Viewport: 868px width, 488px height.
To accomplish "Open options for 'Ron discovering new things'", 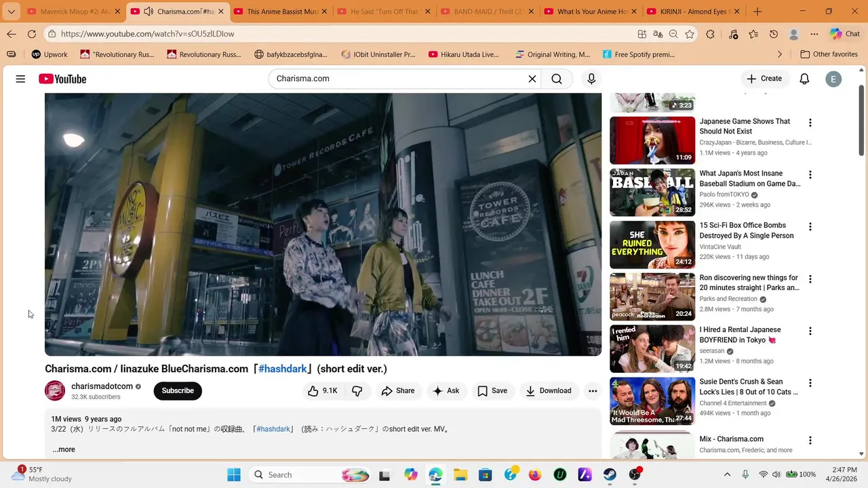I will pyautogui.click(x=810, y=279).
